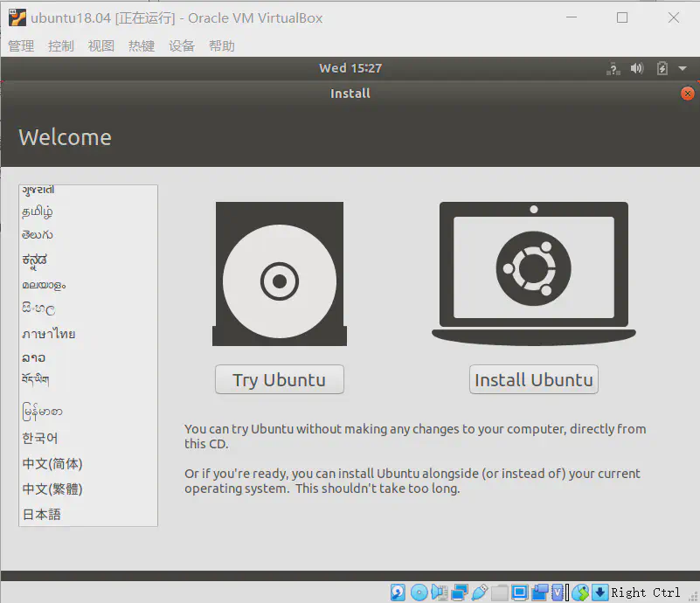700x603 pixels.
Task: Click the down-arrow keyboard capture icon
Action: click(600, 593)
